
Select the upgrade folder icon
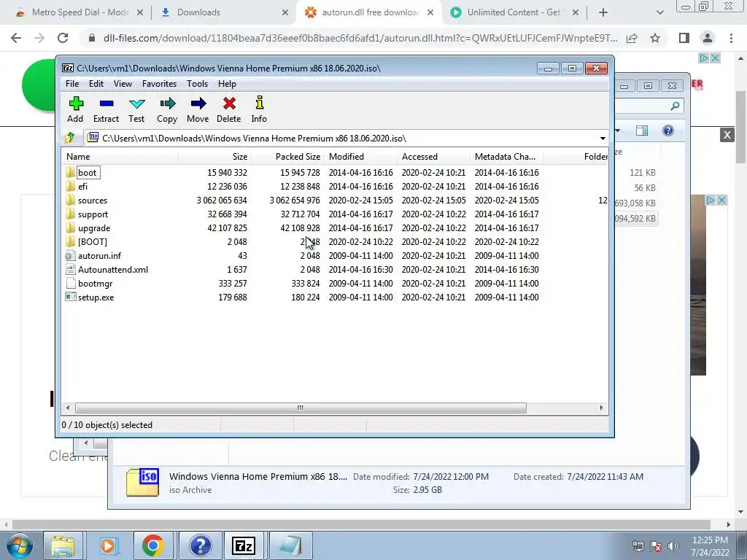(71, 227)
